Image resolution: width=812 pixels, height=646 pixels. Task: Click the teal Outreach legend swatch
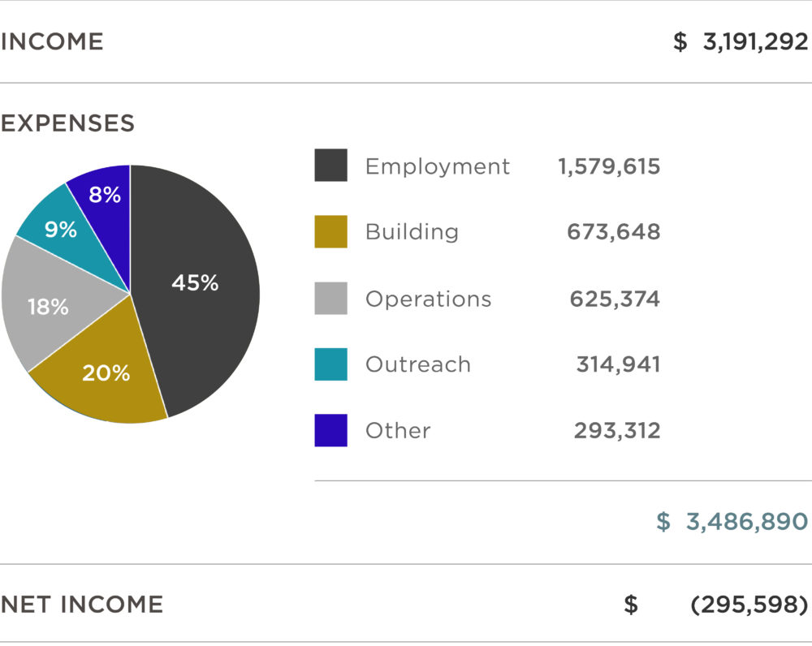coord(331,364)
